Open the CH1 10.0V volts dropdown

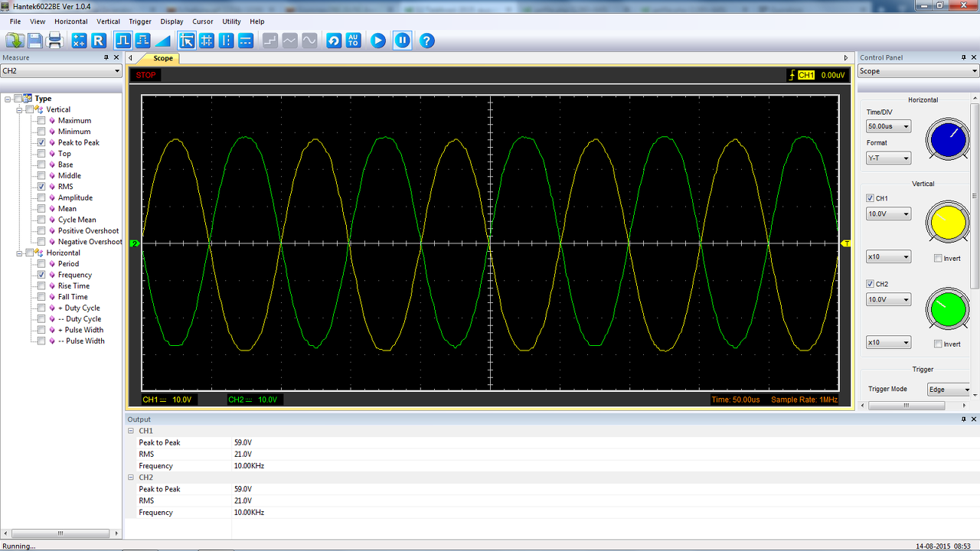(x=888, y=214)
